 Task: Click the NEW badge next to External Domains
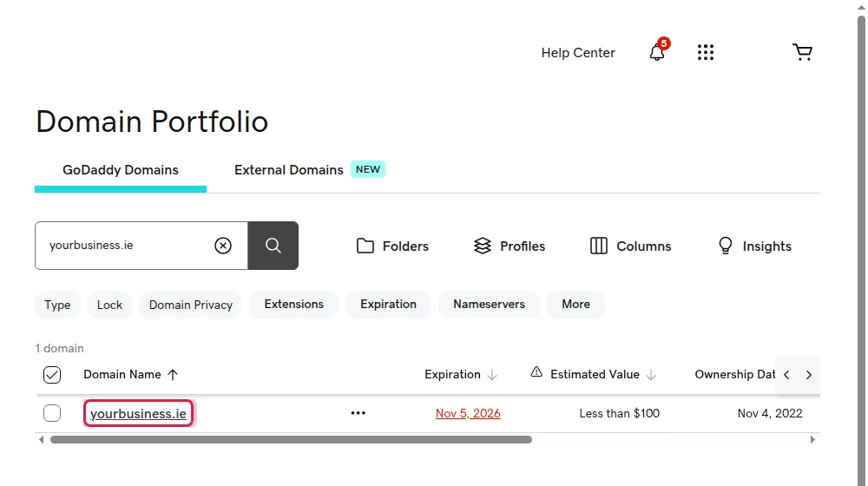click(x=367, y=169)
